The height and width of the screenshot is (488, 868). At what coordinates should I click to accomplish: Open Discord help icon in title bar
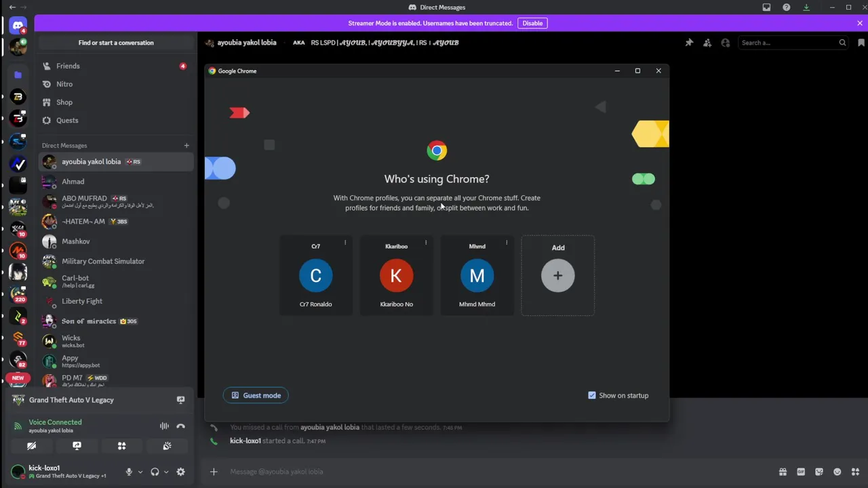(x=786, y=7)
